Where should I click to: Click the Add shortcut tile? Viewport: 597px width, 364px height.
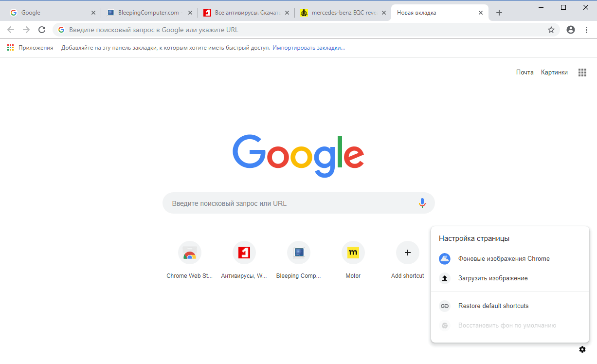(x=407, y=252)
